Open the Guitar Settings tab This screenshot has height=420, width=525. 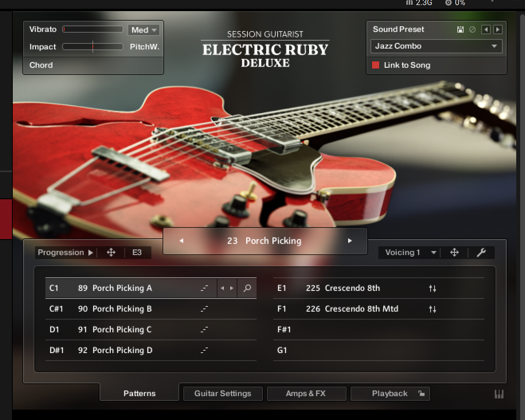(223, 393)
